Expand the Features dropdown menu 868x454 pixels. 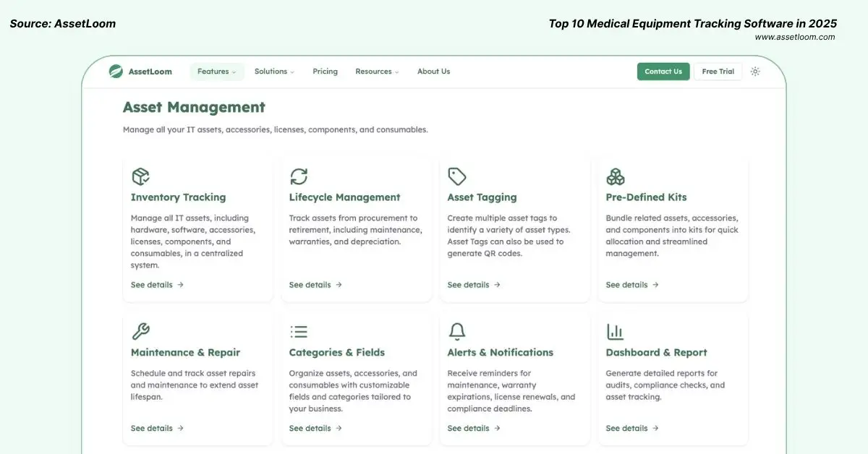[217, 72]
